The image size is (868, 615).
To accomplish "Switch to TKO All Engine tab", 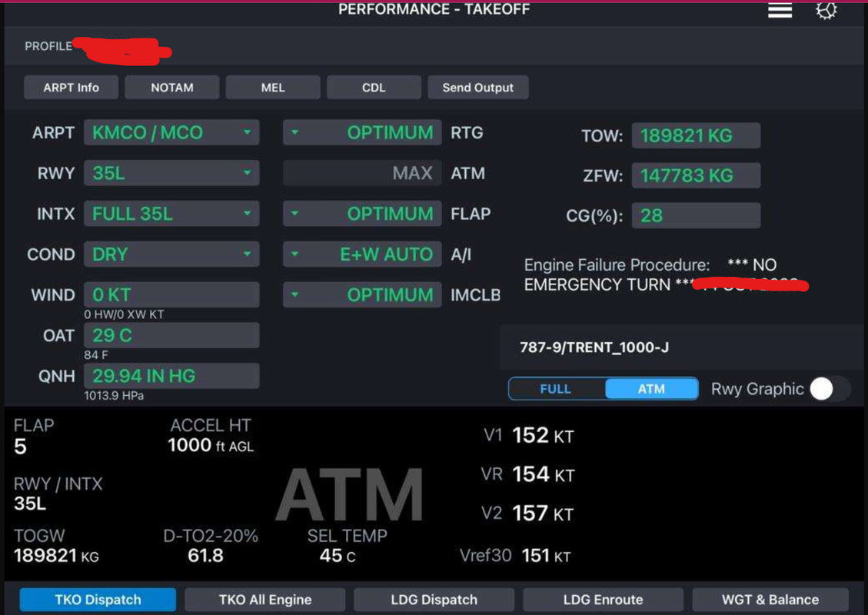I will 265,600.
